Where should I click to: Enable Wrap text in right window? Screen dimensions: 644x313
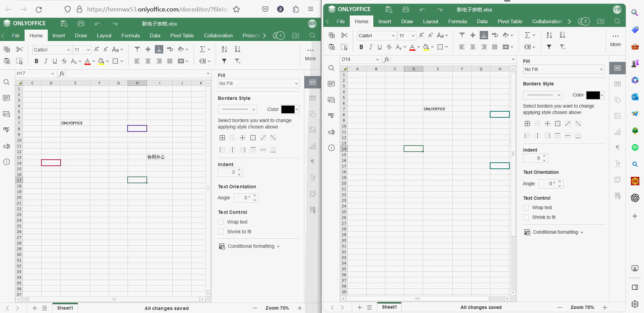click(x=526, y=208)
